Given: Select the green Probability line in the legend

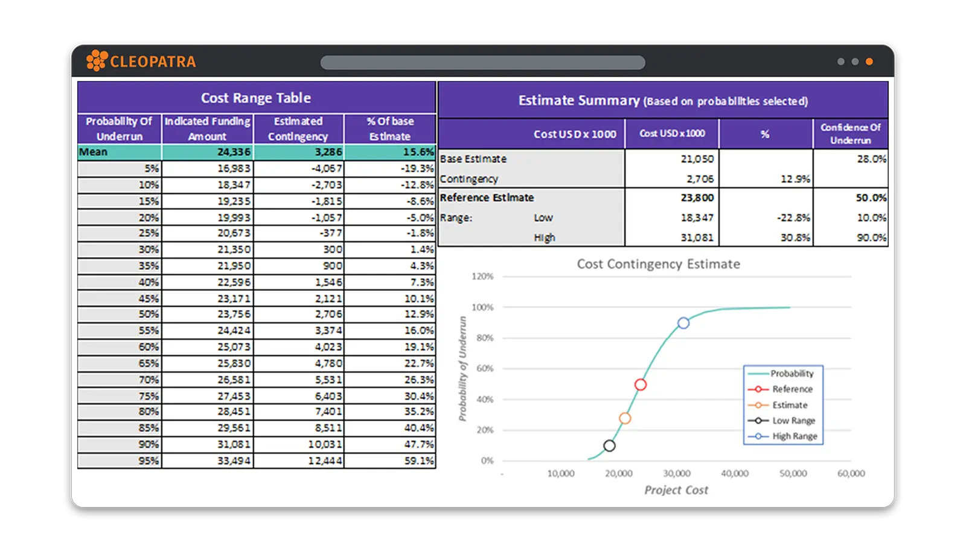Looking at the screenshot, I should pyautogui.click(x=760, y=373).
